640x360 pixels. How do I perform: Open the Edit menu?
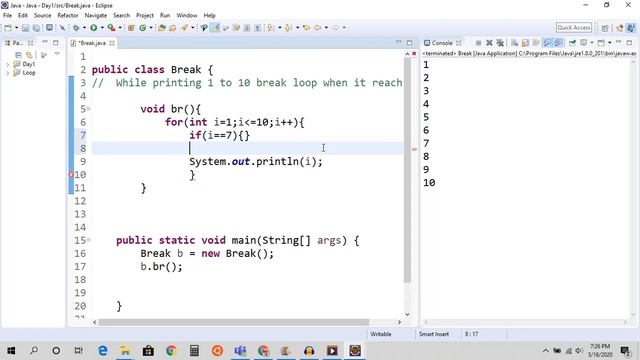pos(23,16)
